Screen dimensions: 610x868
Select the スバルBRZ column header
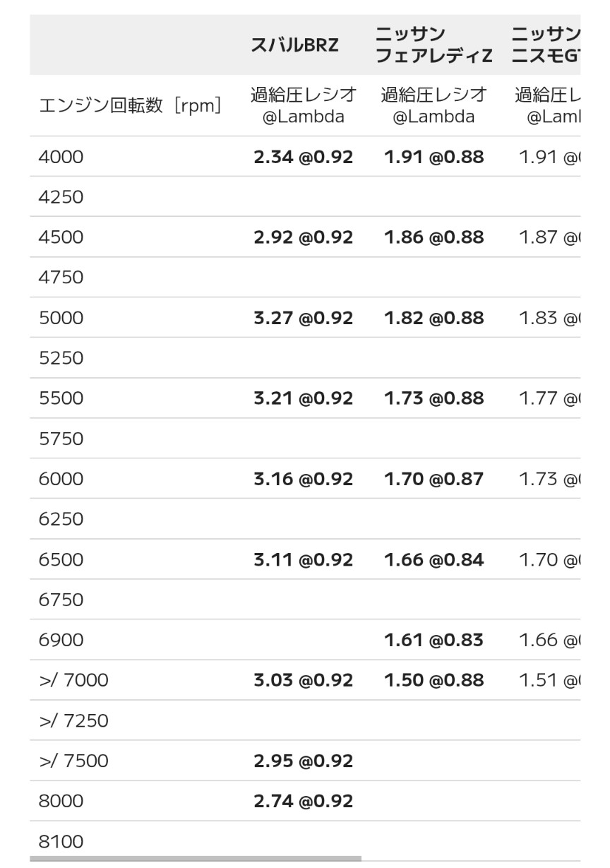click(x=294, y=45)
